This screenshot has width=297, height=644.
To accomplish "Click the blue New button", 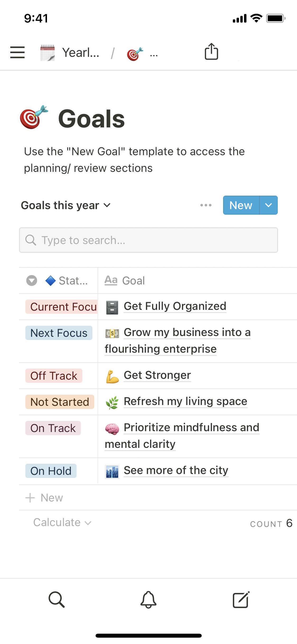I will click(241, 205).
